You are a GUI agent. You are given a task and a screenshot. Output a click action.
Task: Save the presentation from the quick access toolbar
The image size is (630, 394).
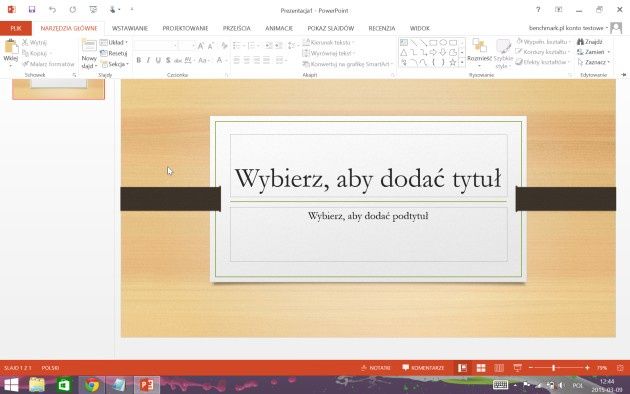32,10
